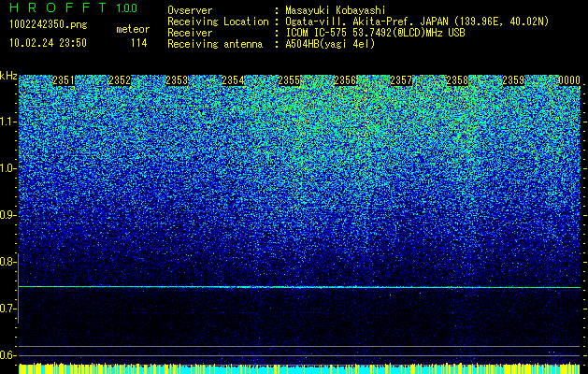Viewport: 588px width, 374px height.
Task: Select the name Masayuki Kobayashi
Action: [335, 10]
